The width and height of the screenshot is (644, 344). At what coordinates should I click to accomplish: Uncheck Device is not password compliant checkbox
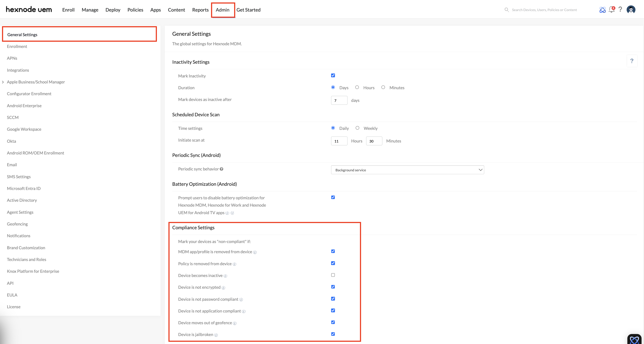pos(333,299)
